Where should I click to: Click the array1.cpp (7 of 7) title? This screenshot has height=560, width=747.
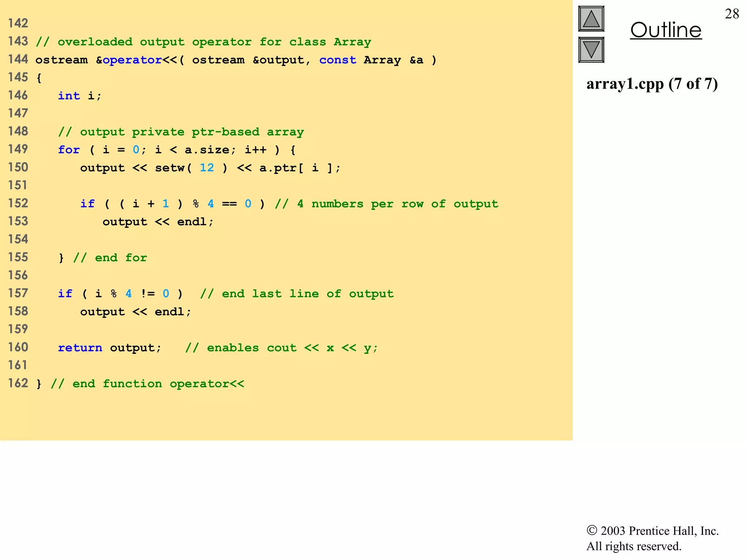coord(652,84)
